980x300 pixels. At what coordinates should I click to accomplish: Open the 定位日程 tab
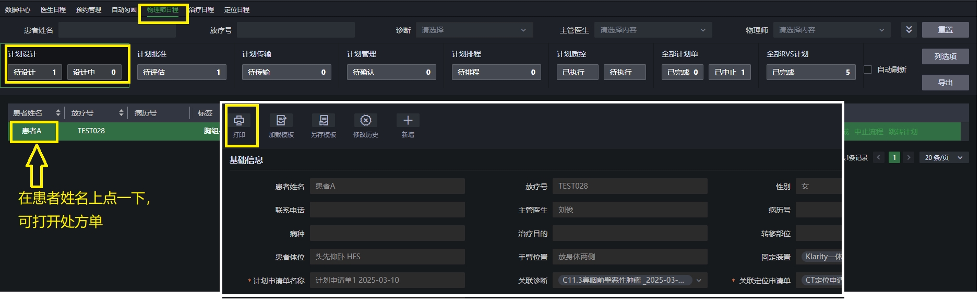237,10
